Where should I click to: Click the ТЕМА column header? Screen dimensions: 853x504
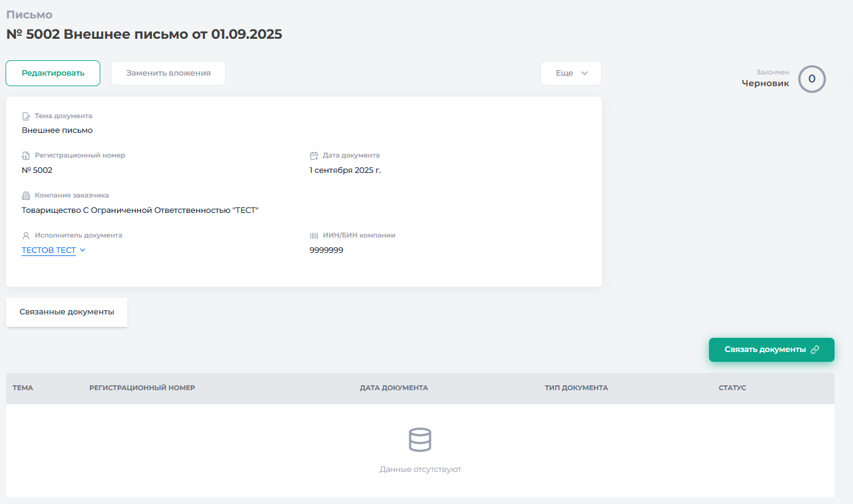pyautogui.click(x=23, y=388)
